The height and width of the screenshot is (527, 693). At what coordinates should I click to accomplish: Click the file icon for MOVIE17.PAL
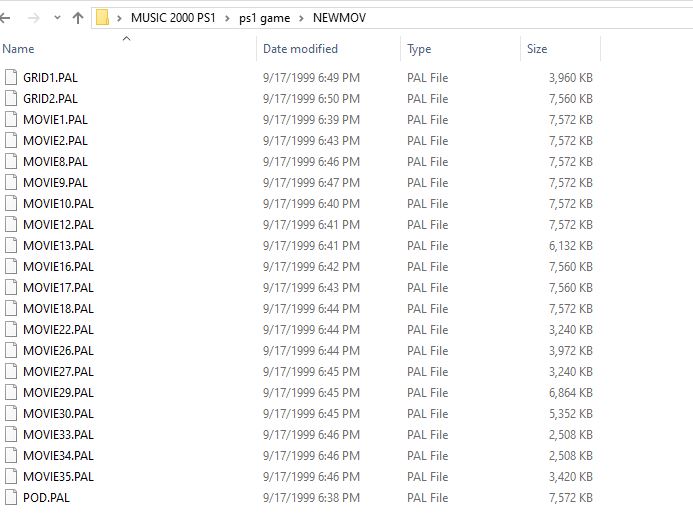click(x=11, y=287)
